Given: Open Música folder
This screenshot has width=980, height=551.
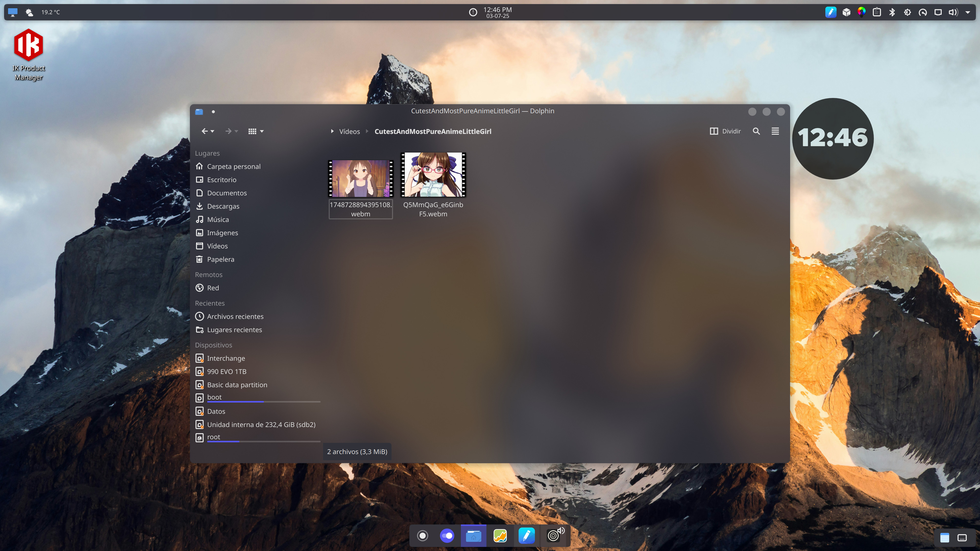Looking at the screenshot, I should (x=257, y=220).
